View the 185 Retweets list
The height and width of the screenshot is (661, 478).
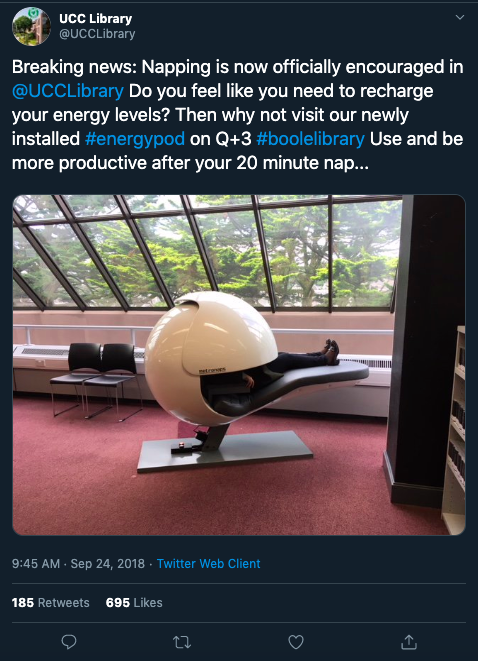[x=51, y=603]
